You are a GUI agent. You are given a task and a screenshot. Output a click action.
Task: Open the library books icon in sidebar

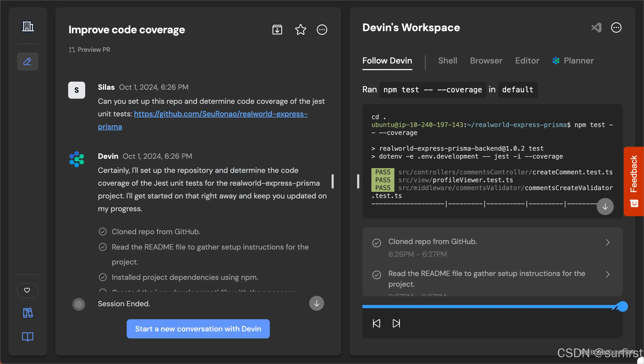28,313
